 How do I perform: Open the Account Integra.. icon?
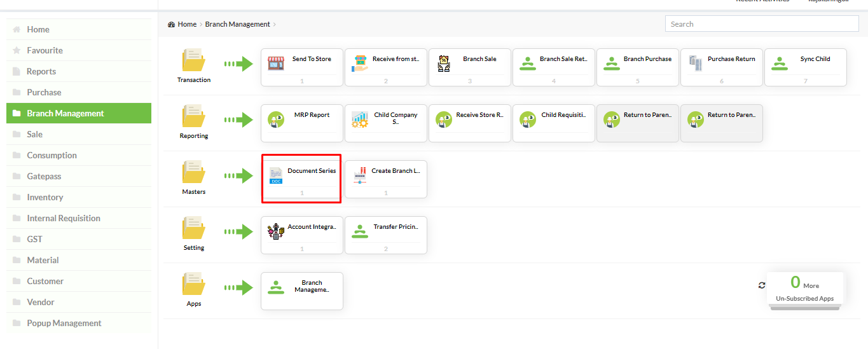click(275, 231)
